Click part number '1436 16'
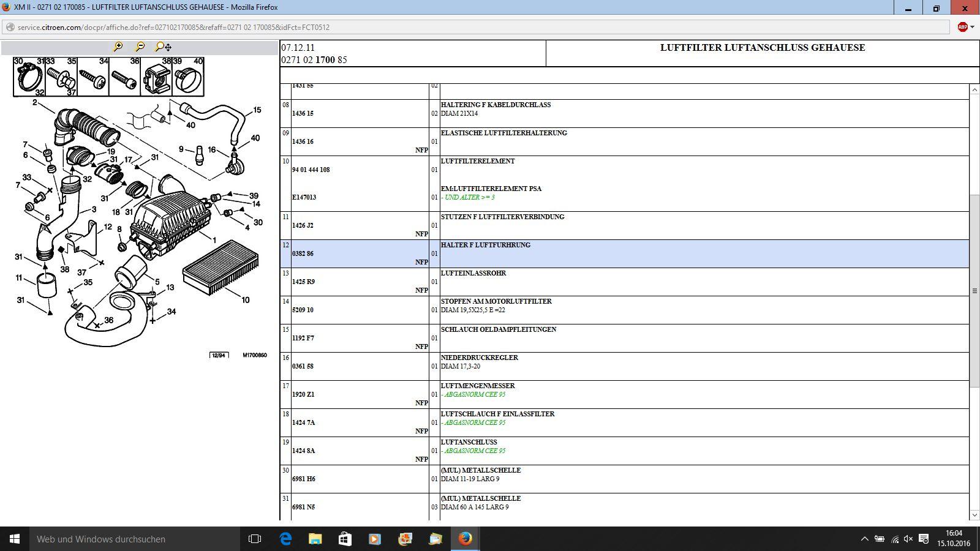 (x=303, y=141)
